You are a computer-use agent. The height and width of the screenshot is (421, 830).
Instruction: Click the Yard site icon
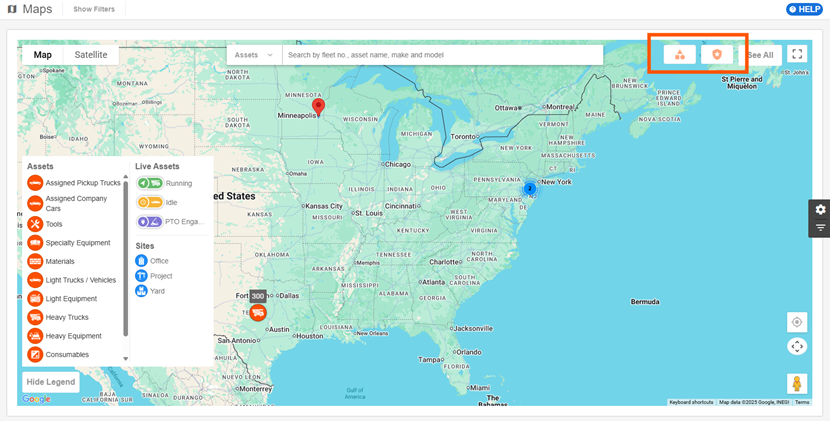point(141,291)
